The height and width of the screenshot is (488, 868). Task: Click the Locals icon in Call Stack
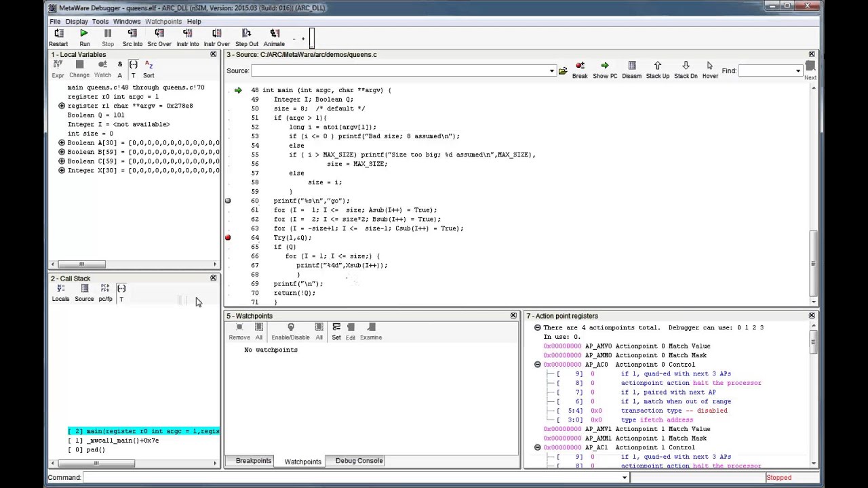(x=61, y=293)
